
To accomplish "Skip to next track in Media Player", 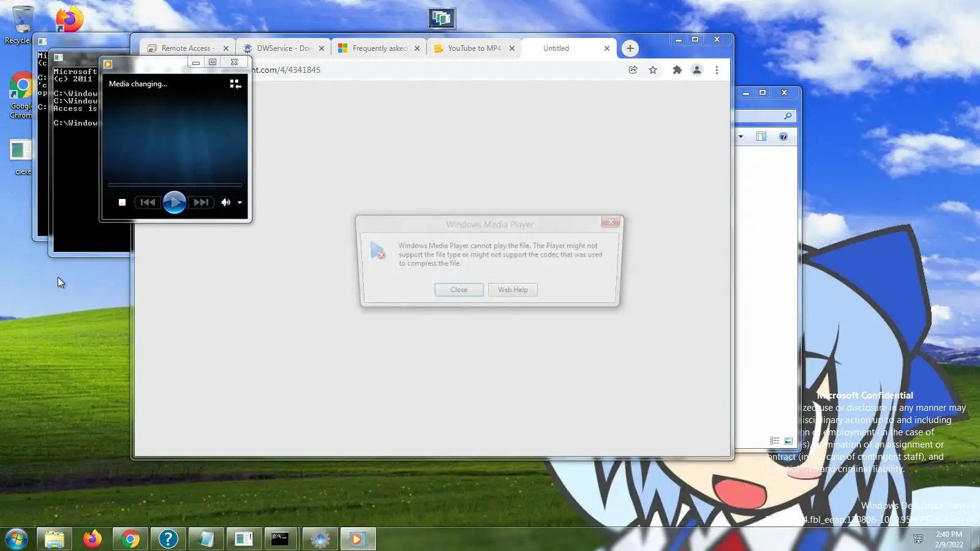I will click(x=201, y=203).
